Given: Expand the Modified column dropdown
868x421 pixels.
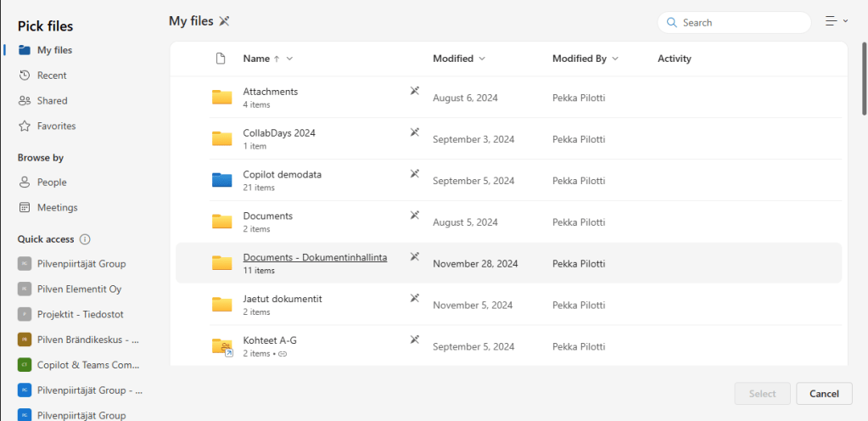Looking at the screenshot, I should pos(482,59).
